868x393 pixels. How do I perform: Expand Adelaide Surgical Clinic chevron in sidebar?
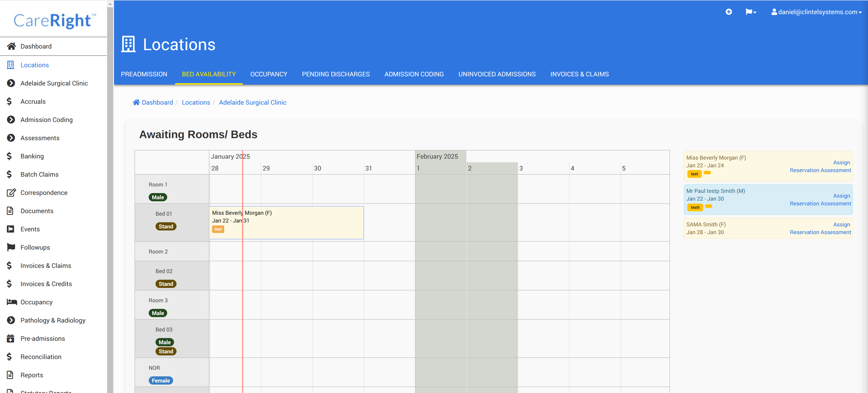tap(11, 83)
